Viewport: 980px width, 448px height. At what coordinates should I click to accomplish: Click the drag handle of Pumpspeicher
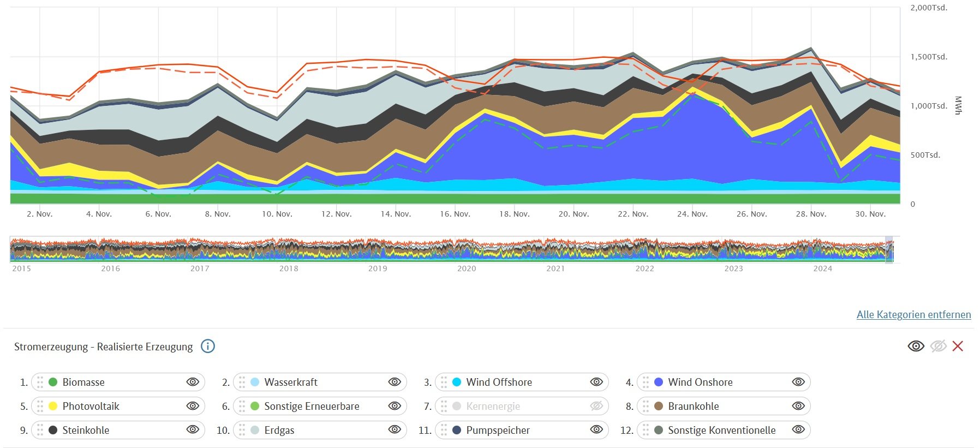tap(444, 430)
